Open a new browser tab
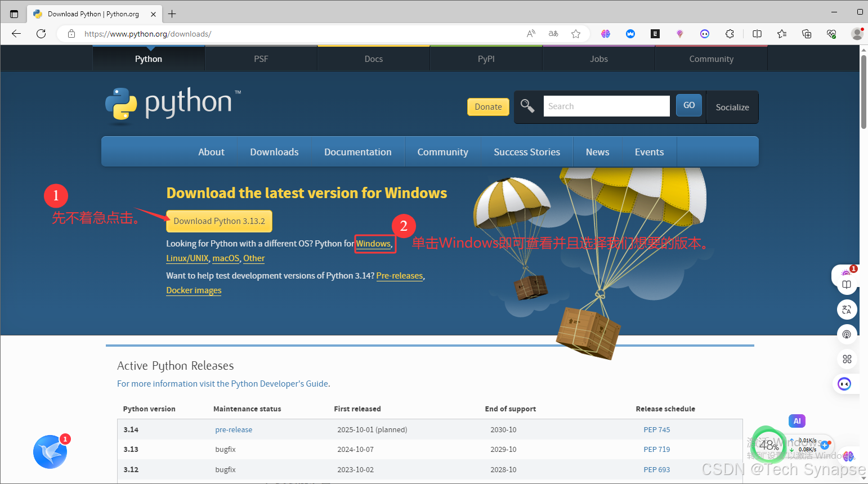868x484 pixels. pyautogui.click(x=172, y=14)
